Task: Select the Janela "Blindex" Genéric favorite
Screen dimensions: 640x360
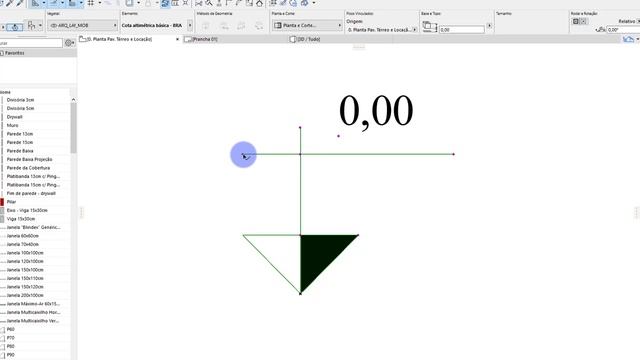Action: 33,227
